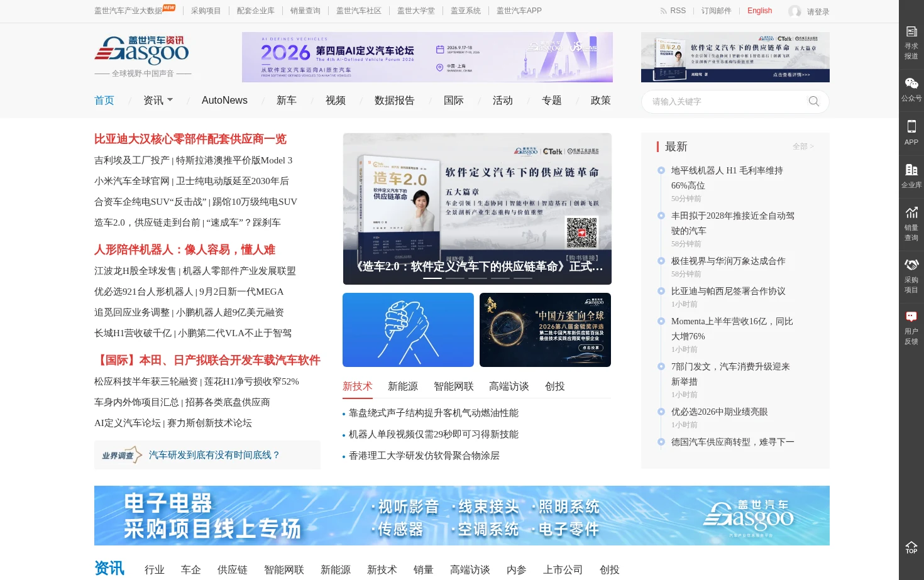924x580 pixels.
Task: Click the 请登录 login link
Action: point(818,11)
